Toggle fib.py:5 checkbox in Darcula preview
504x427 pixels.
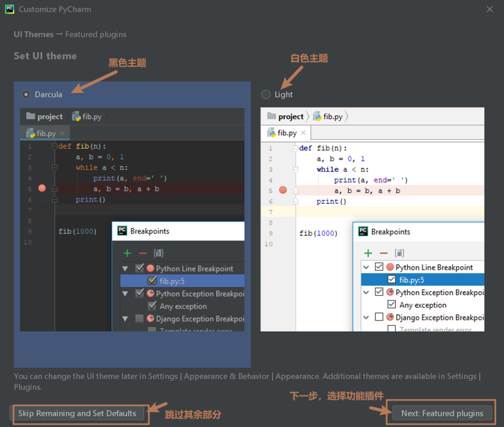tap(152, 281)
